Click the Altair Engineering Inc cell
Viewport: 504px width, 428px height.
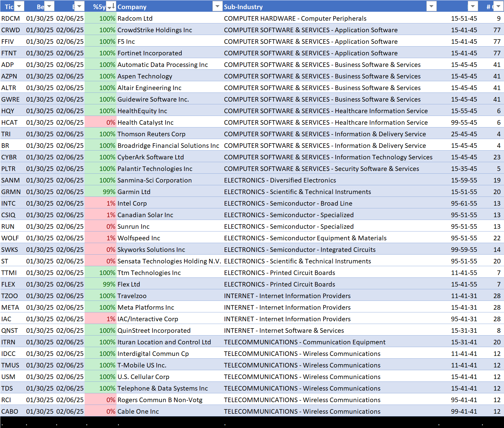tap(170, 88)
